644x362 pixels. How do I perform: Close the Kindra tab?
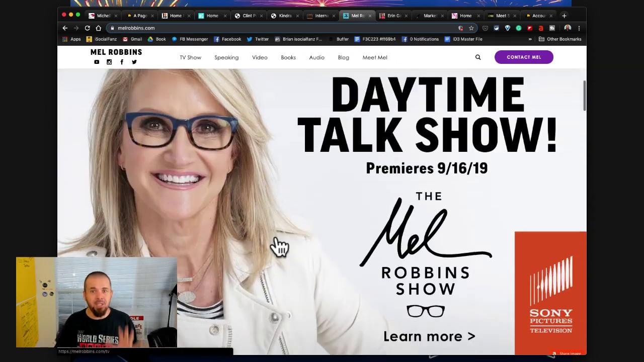297,16
